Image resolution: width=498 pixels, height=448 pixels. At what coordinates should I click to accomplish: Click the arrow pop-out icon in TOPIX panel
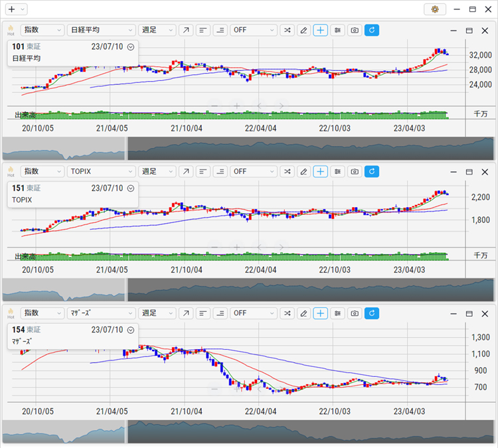(186, 172)
